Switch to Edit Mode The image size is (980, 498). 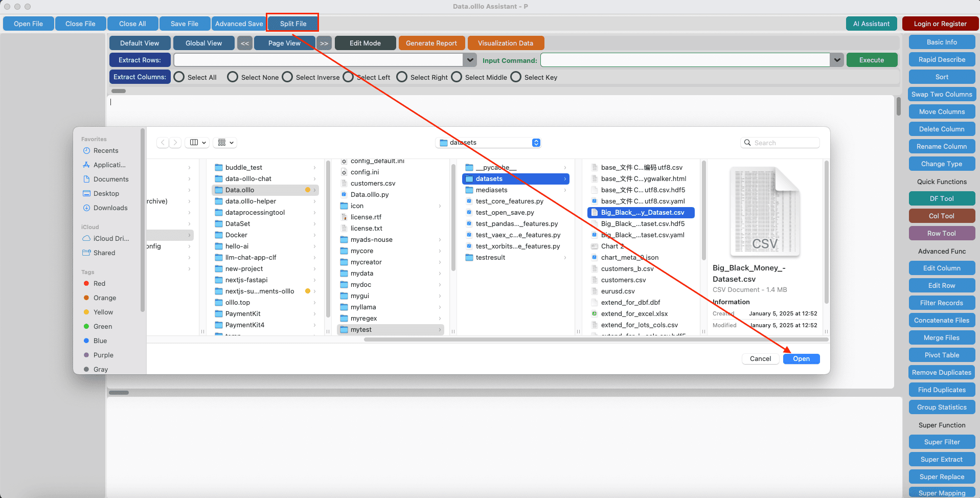(365, 43)
